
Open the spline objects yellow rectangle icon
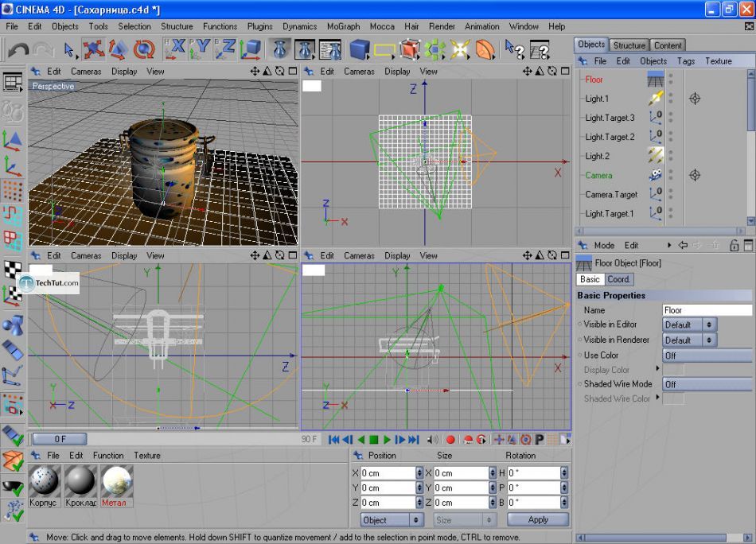click(x=384, y=49)
